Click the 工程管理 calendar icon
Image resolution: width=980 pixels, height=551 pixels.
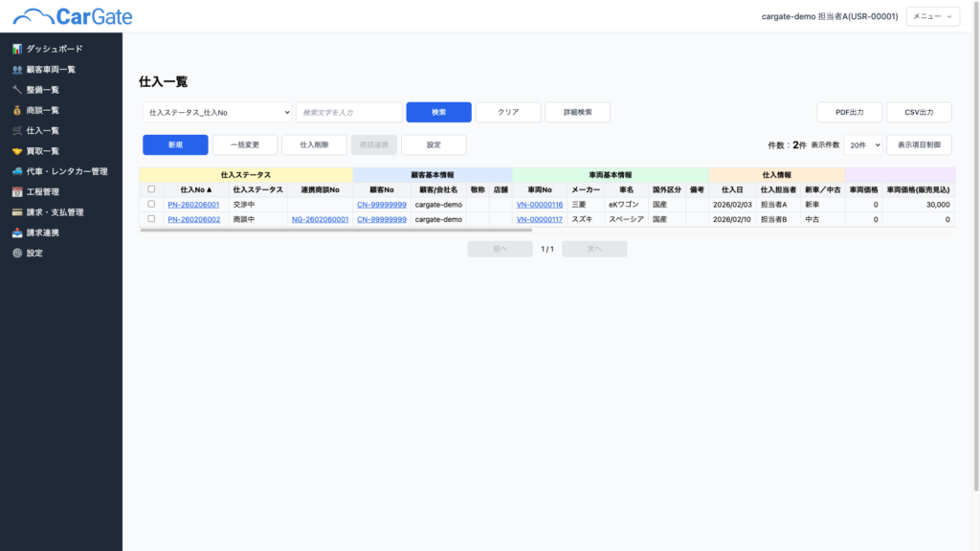[x=17, y=192]
